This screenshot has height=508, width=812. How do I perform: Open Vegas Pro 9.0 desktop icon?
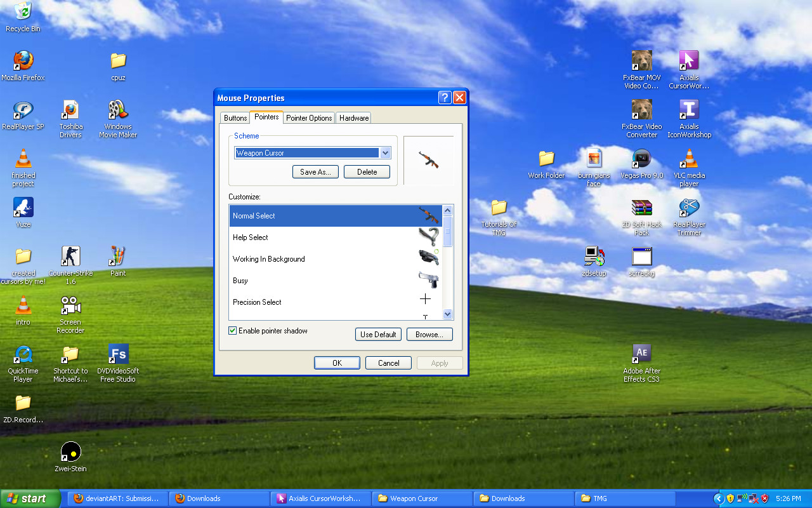pos(641,159)
